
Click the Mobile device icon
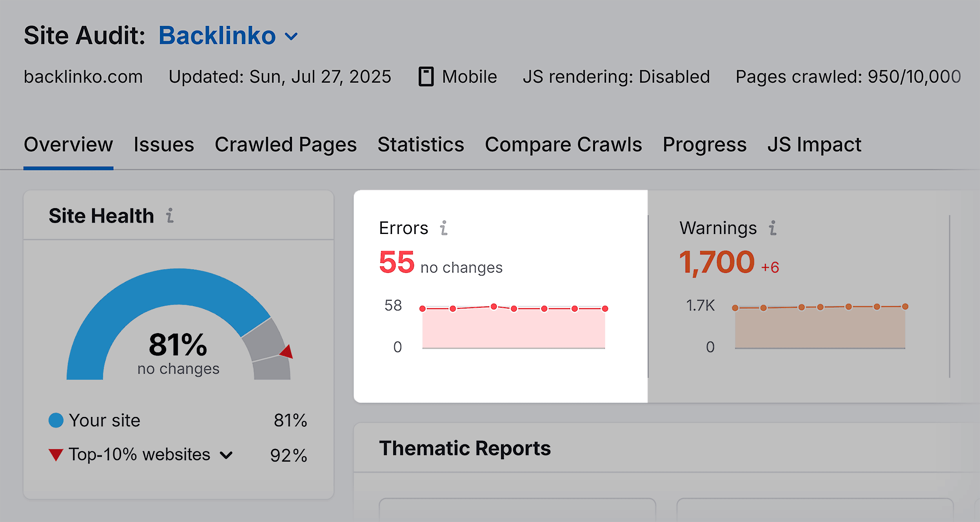426,76
